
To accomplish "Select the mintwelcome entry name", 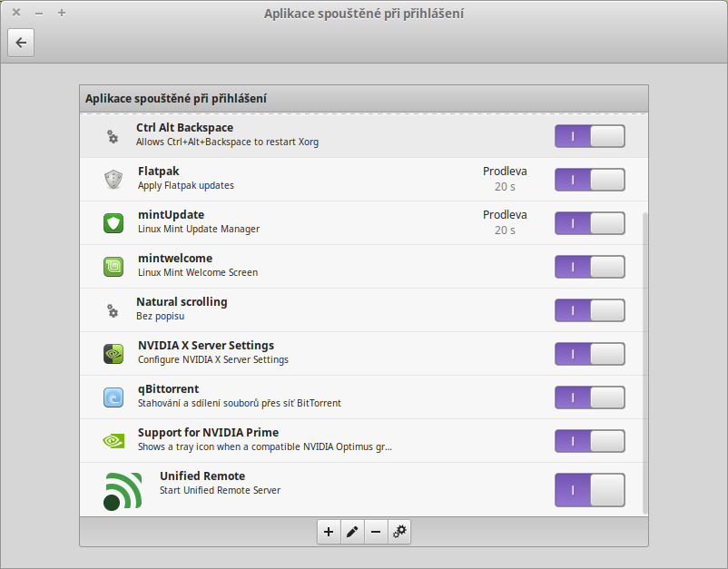I will click(x=175, y=258).
